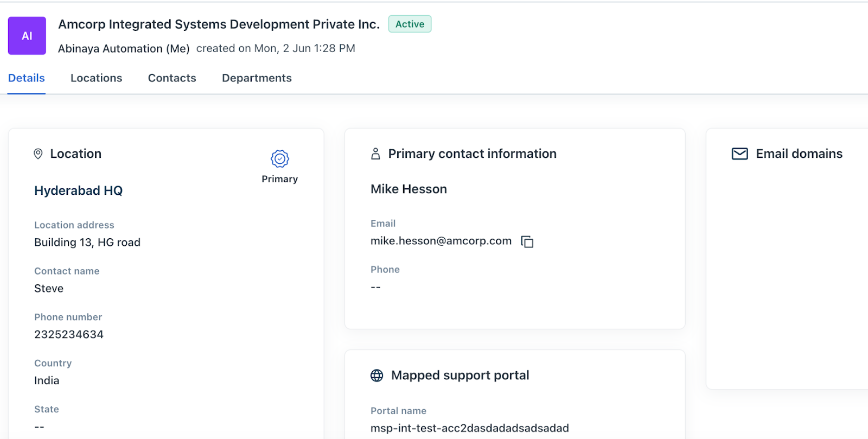The height and width of the screenshot is (439, 868).
Task: Select the email mike.hesson@amcorp.com text
Action: [x=441, y=241]
